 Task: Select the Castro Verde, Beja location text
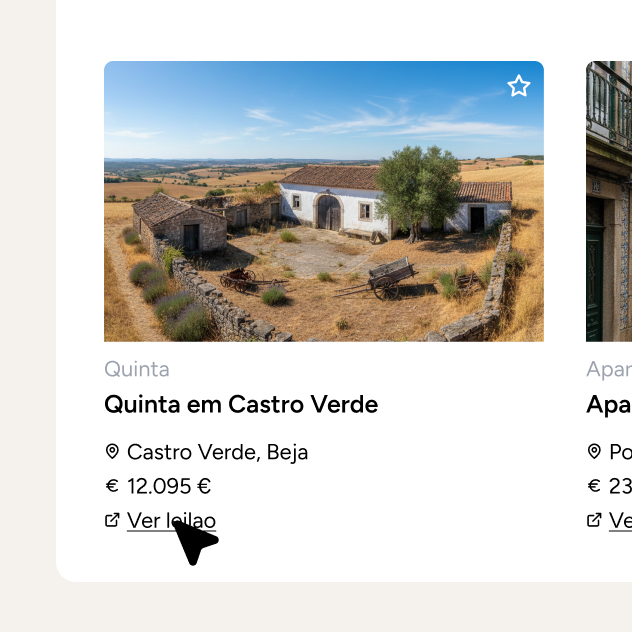click(x=217, y=452)
